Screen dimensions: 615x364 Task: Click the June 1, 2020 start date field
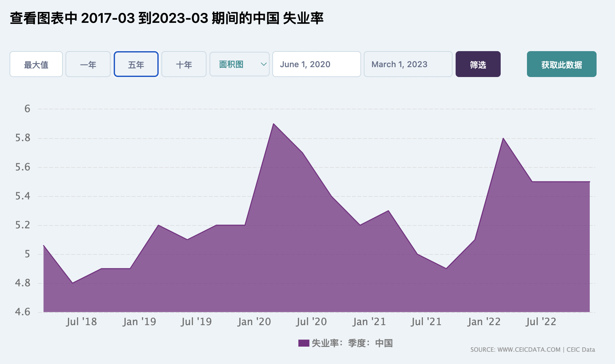317,64
